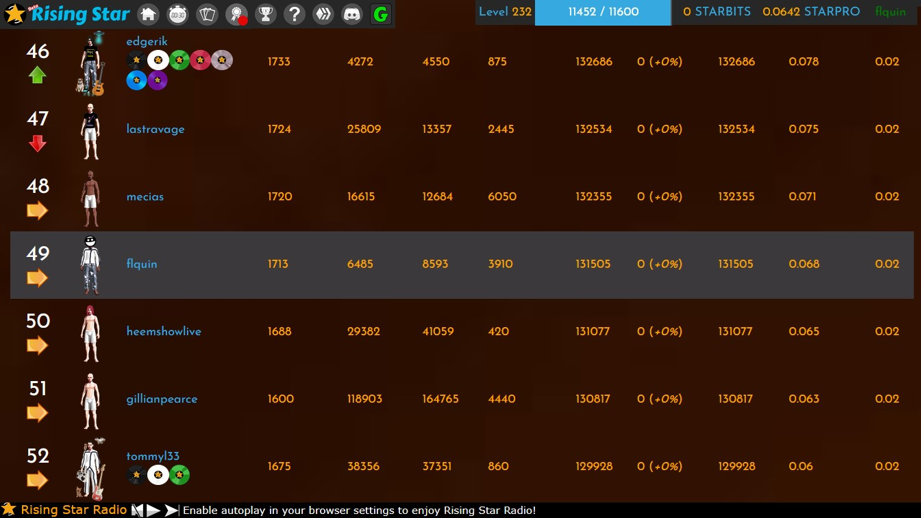921x518 pixels.
Task: Click the Level 232 label
Action: tap(505, 12)
